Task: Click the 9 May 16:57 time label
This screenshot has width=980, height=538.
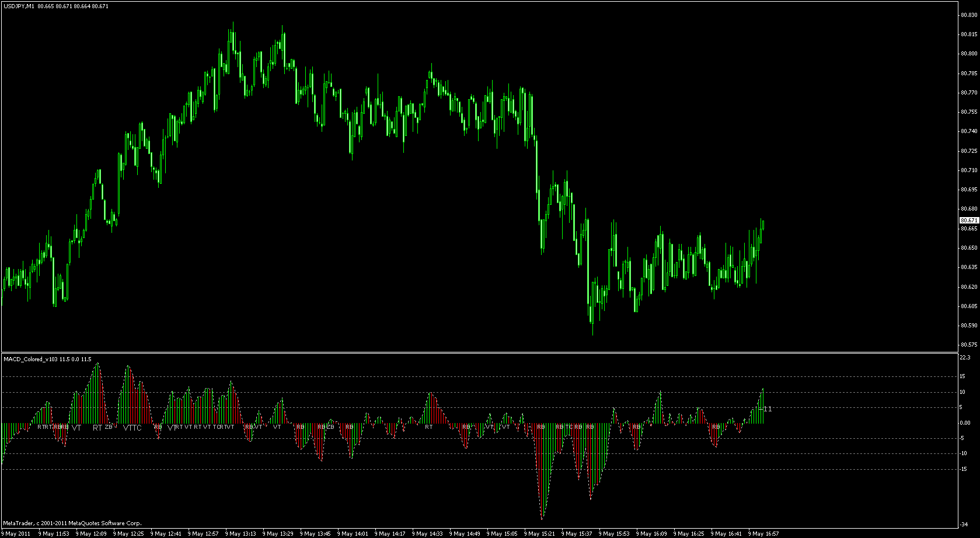Action: pos(763,533)
